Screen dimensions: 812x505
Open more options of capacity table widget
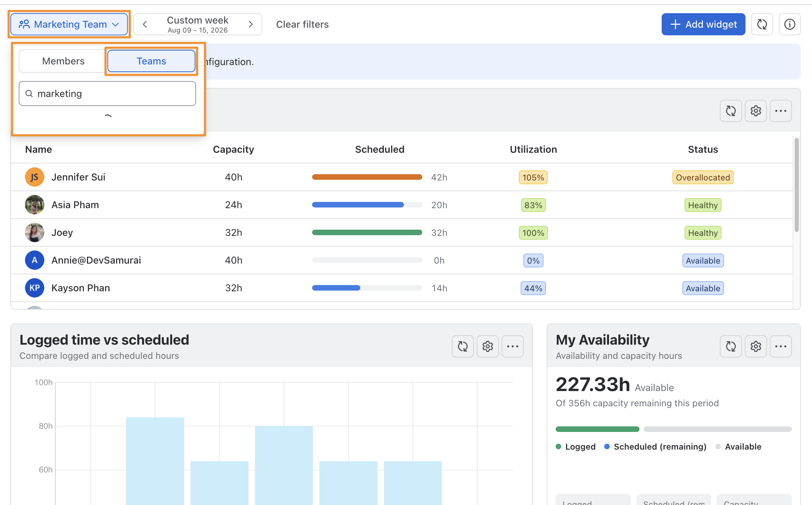(780, 111)
